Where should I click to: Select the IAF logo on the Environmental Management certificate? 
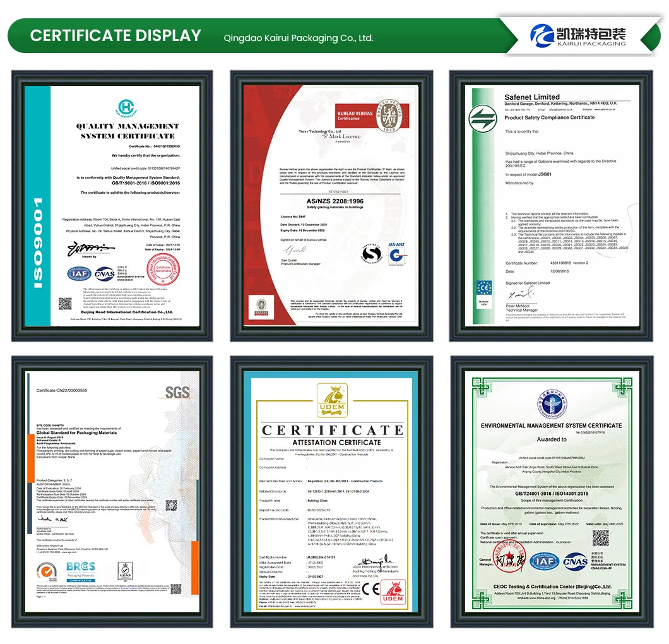pyautogui.click(x=545, y=561)
